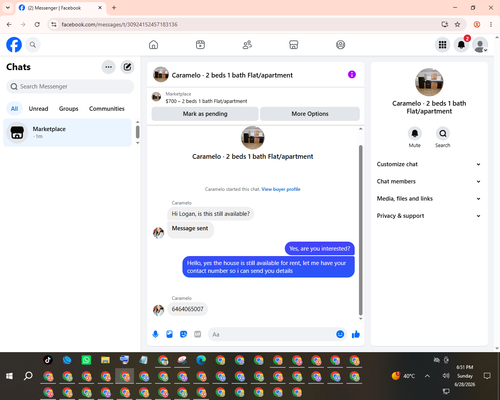Expand the Customize chat section

(x=429, y=164)
